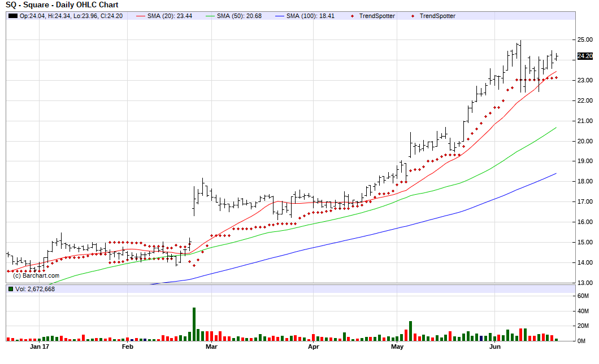Click the 15.00 price axis label

point(585,242)
